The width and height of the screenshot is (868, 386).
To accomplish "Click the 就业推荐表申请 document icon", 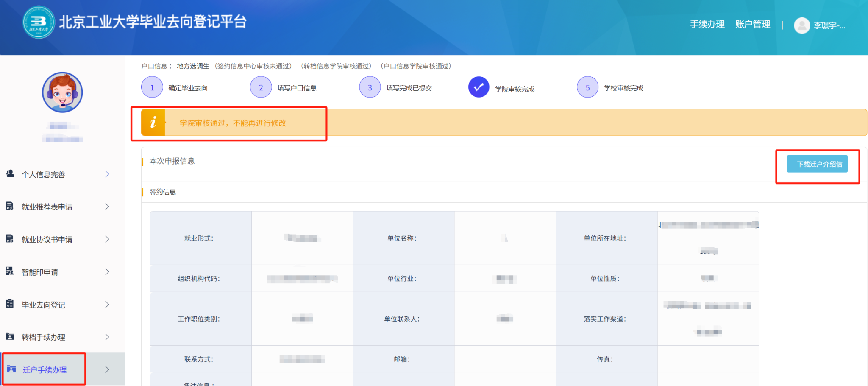I will (10, 207).
